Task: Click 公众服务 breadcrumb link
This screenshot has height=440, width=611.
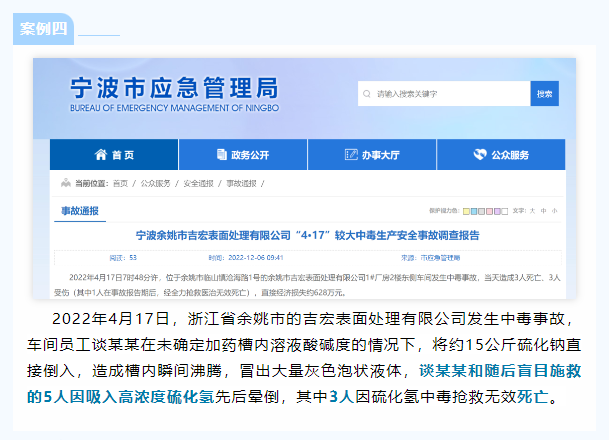Action: [154, 183]
